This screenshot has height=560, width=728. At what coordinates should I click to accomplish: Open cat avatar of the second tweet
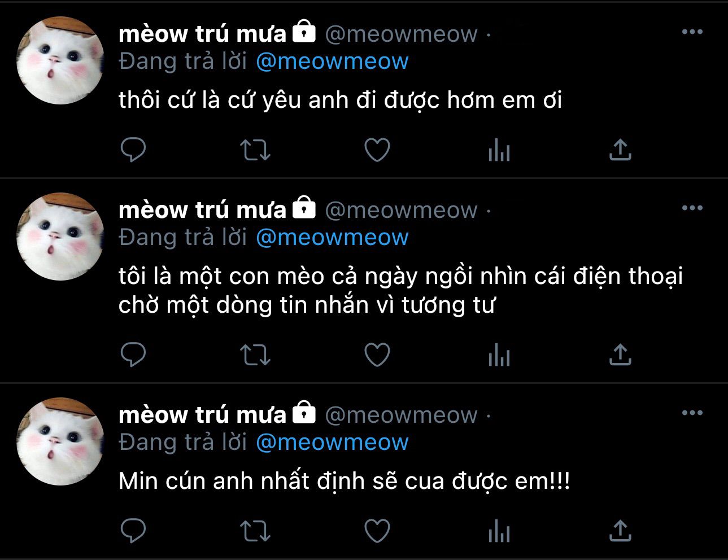[61, 237]
